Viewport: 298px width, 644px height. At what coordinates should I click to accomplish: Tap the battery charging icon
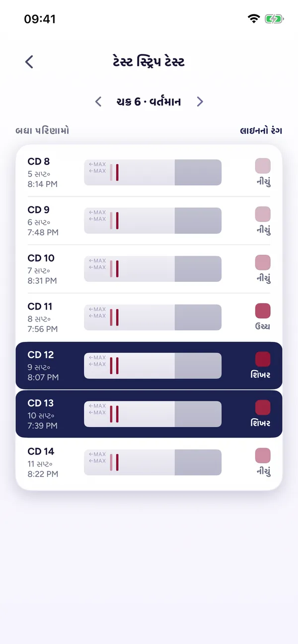pyautogui.click(x=274, y=19)
